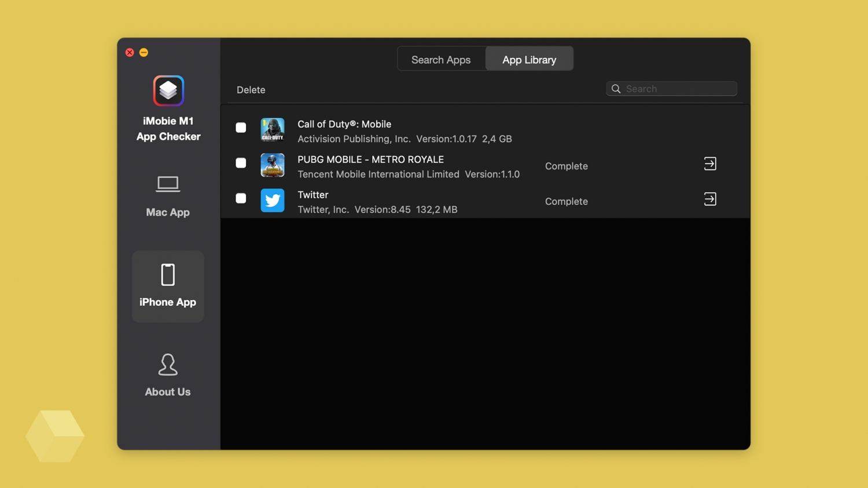Click Activision Publishing, Inc. details line

click(x=404, y=139)
